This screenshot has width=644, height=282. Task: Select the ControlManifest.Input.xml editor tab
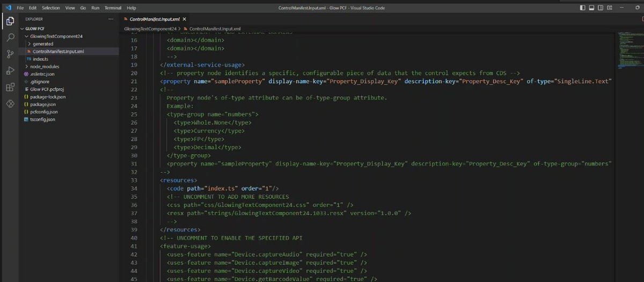(153, 19)
